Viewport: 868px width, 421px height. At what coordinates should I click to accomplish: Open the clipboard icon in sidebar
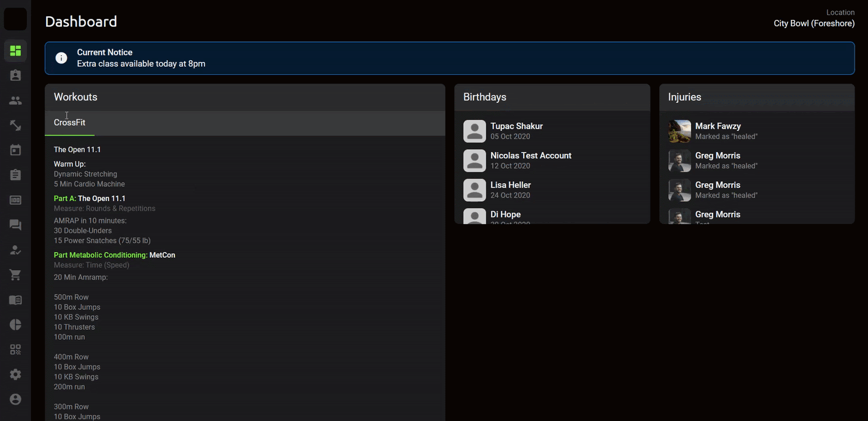15,175
